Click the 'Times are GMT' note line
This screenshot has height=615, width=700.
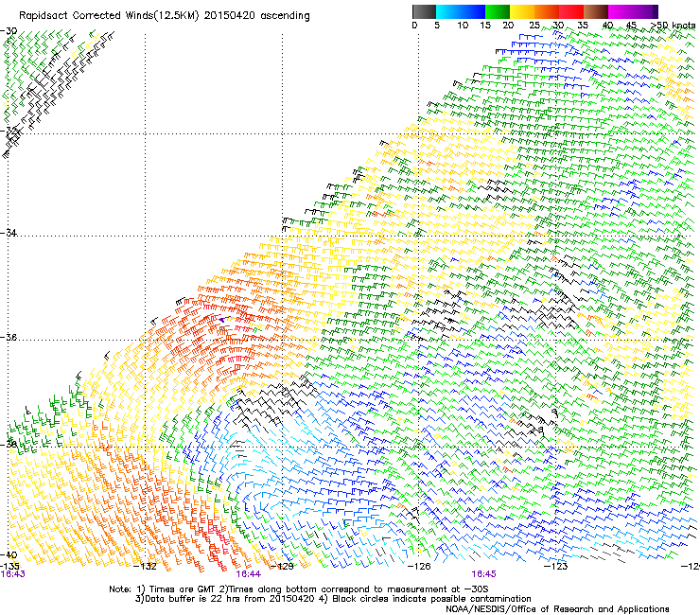[x=299, y=589]
